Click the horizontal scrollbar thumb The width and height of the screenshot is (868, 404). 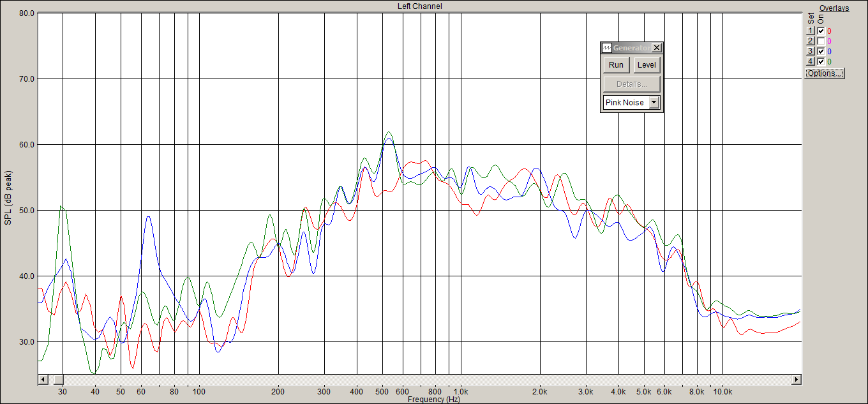58,379
